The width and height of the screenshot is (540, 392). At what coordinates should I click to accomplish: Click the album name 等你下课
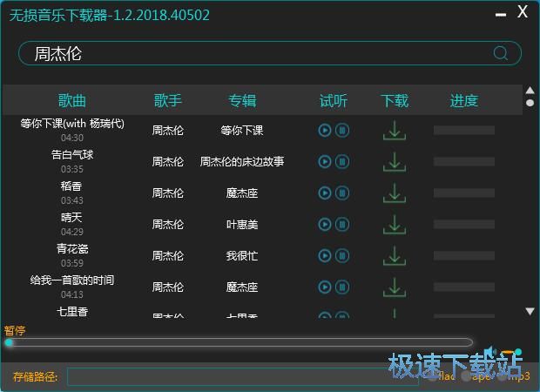(x=242, y=130)
